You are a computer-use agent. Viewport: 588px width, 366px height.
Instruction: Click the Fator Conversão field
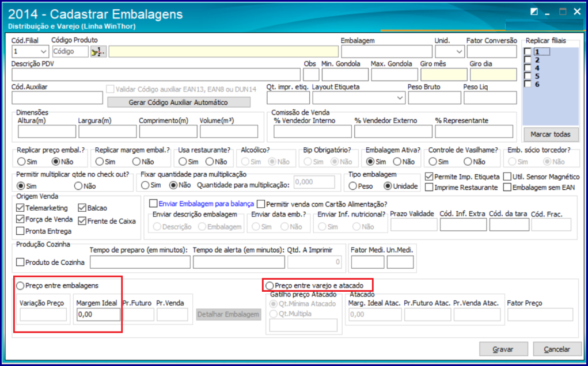tap(492, 52)
